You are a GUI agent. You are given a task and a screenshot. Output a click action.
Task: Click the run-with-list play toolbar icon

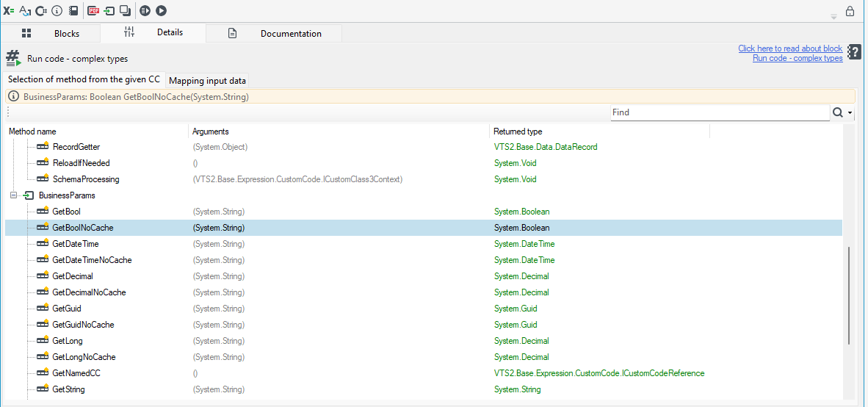click(145, 10)
